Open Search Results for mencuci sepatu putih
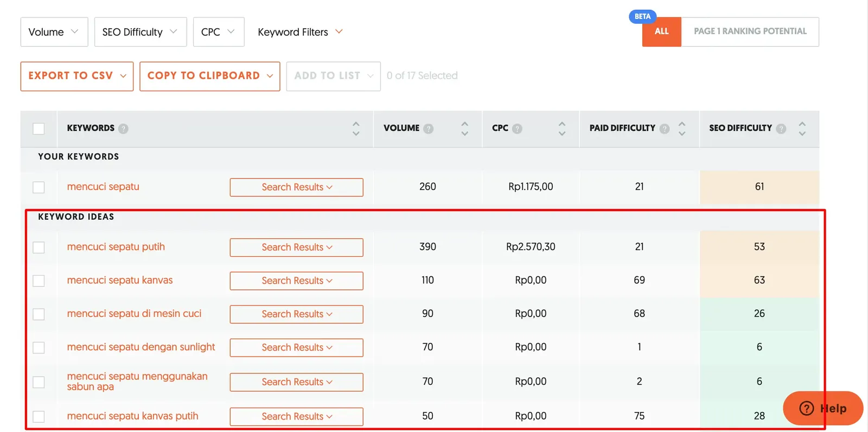The width and height of the screenshot is (868, 432). (x=297, y=247)
